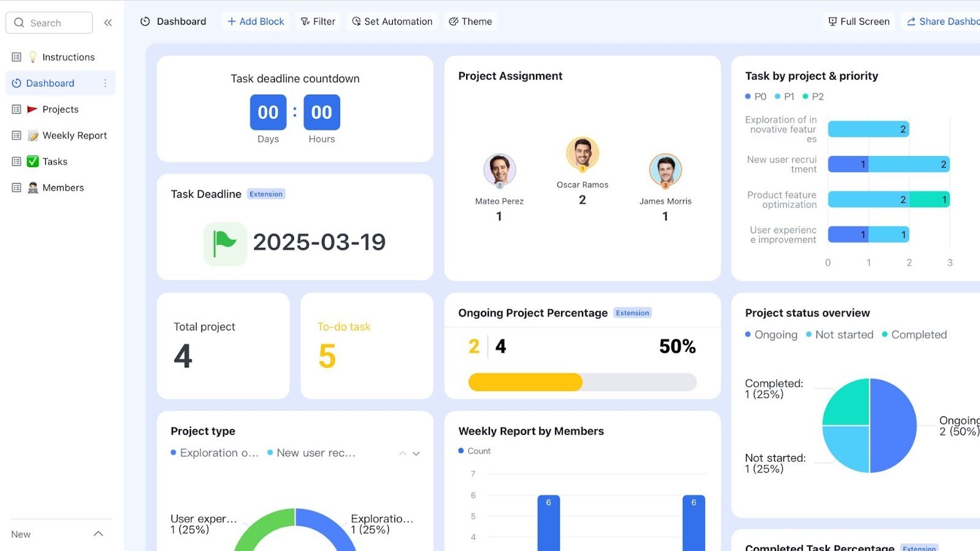Image resolution: width=980 pixels, height=551 pixels.
Task: Collapse the Project type legend chevron
Action: 402,453
